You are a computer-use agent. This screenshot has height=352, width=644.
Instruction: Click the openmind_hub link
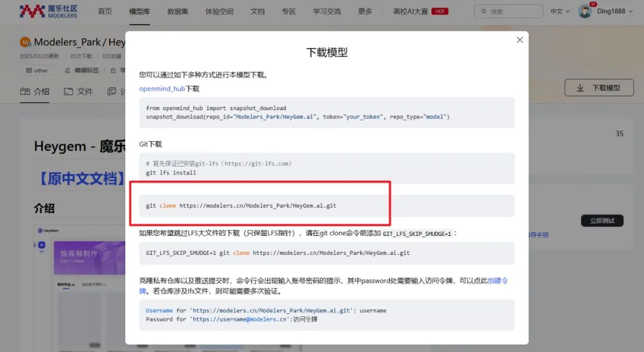coord(162,89)
